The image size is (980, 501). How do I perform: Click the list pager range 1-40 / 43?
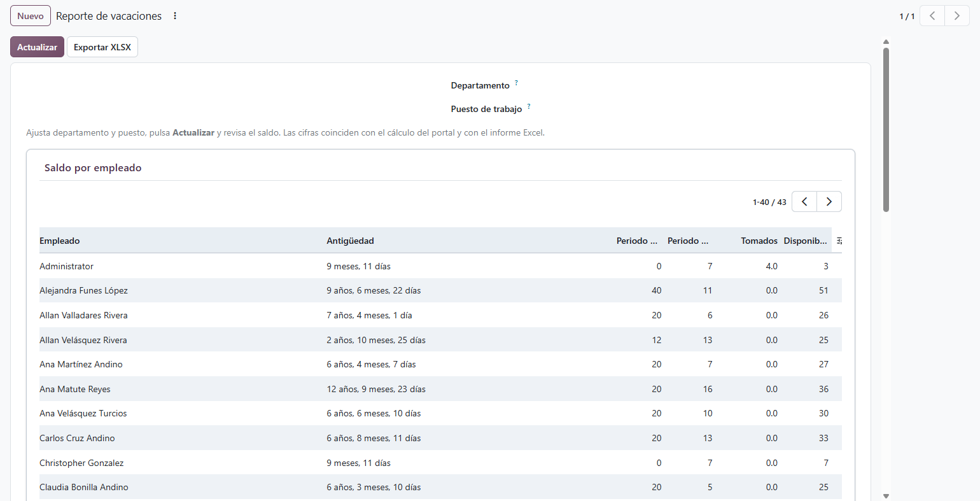pos(769,202)
